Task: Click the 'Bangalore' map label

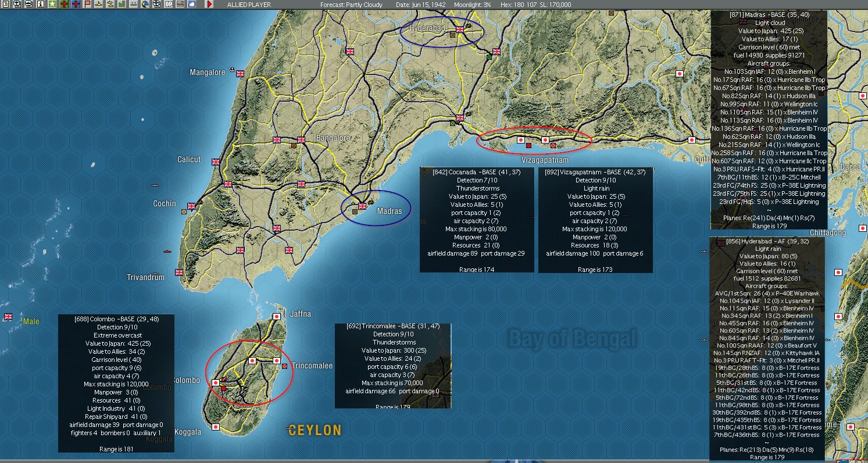Action: click(333, 138)
